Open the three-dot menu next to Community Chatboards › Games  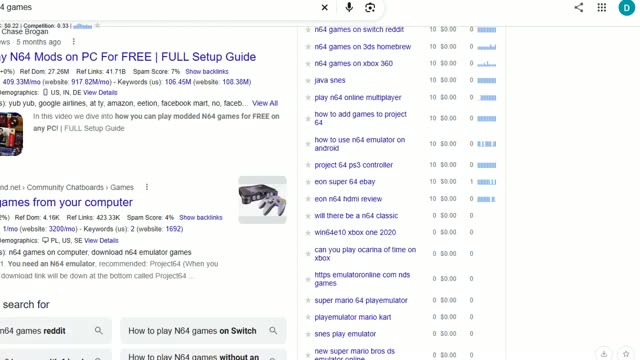click(147, 187)
